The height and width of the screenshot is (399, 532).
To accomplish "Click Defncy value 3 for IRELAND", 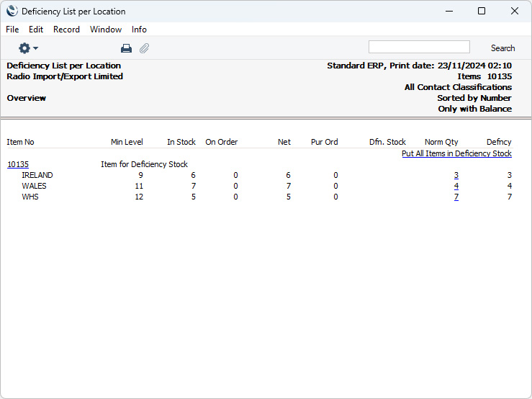I will pyautogui.click(x=509, y=175).
